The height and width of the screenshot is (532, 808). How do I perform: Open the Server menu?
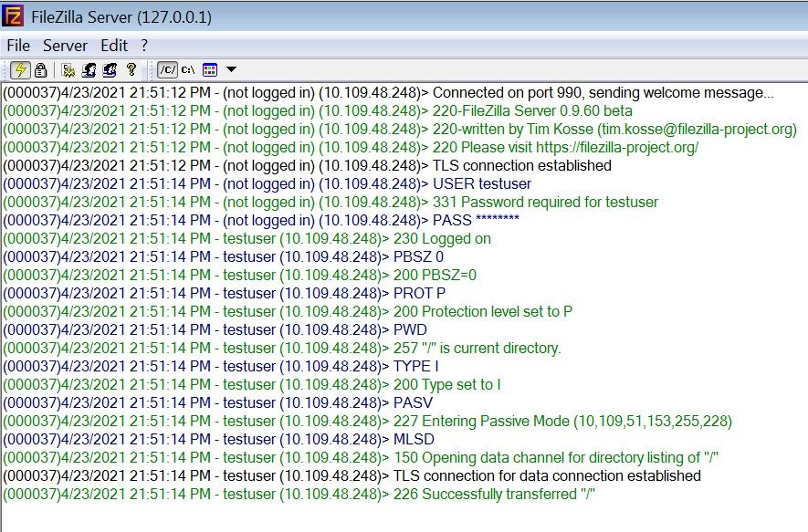click(x=65, y=46)
